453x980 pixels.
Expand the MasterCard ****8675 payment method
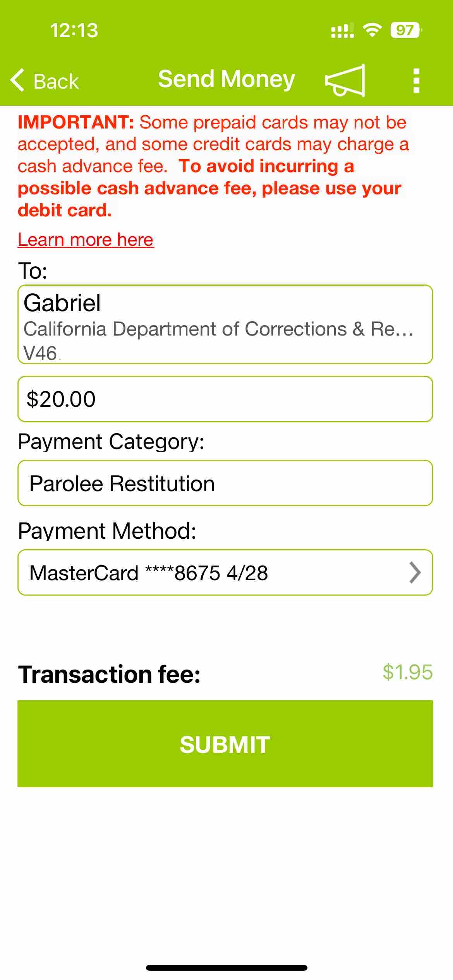(x=225, y=572)
